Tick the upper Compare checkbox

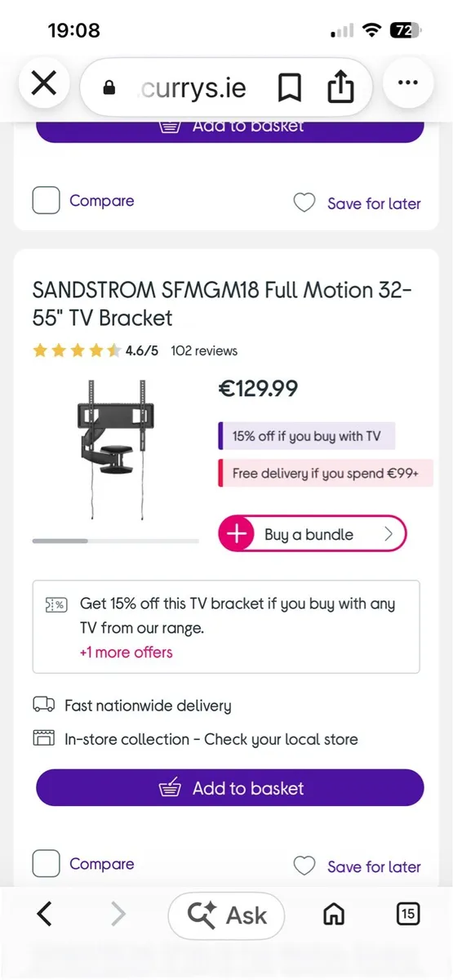click(x=46, y=201)
